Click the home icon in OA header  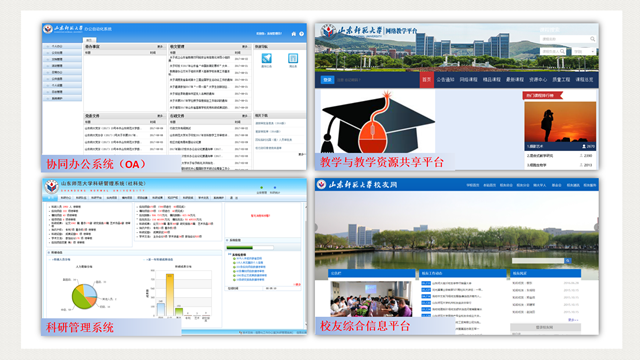pos(293,34)
